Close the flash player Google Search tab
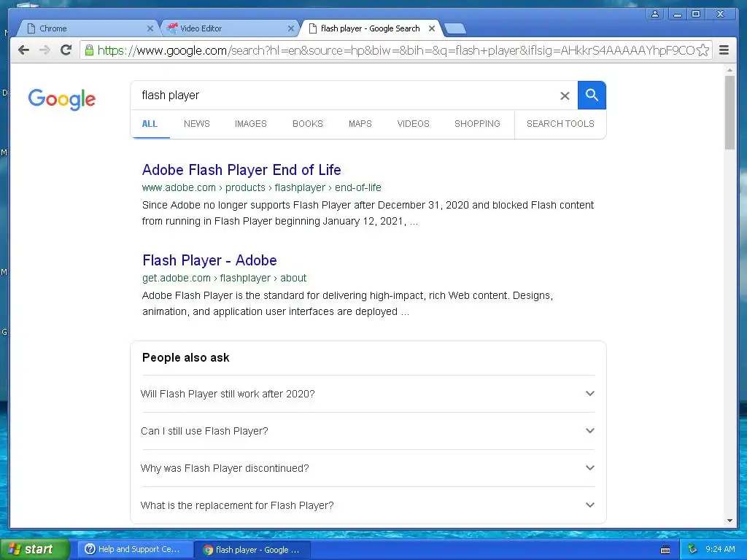Viewport: 747px width, 560px height. tap(432, 28)
